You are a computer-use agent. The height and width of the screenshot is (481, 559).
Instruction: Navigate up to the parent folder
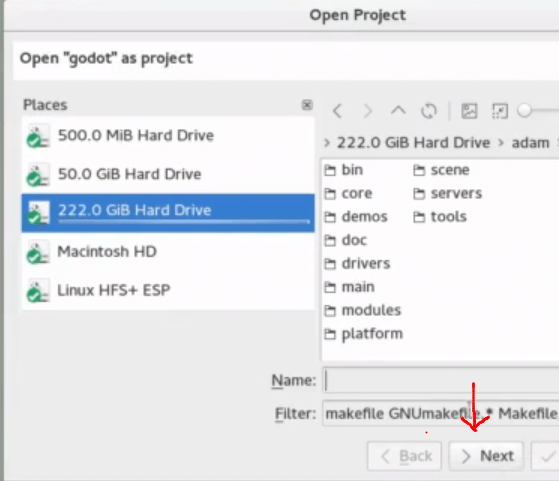click(x=398, y=111)
